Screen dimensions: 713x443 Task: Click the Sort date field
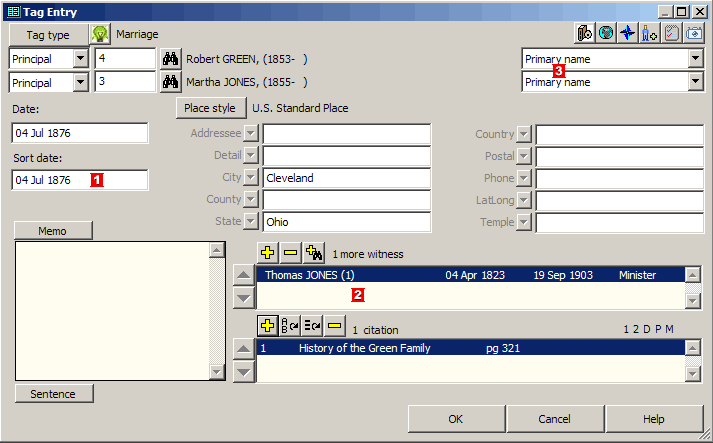click(80, 180)
